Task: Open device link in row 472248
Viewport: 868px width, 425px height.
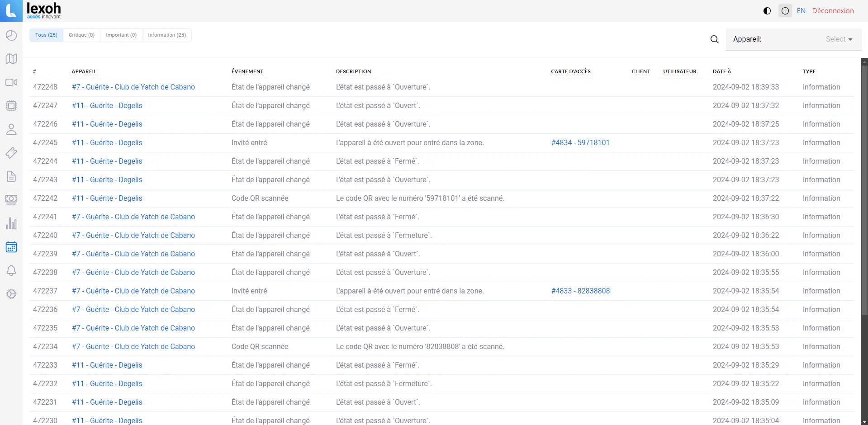Action: (133, 87)
